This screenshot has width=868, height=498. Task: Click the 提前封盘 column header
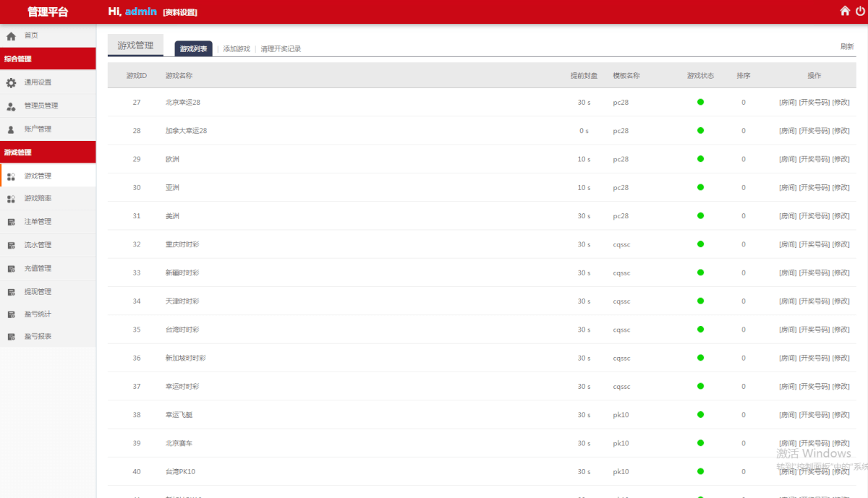tap(584, 75)
